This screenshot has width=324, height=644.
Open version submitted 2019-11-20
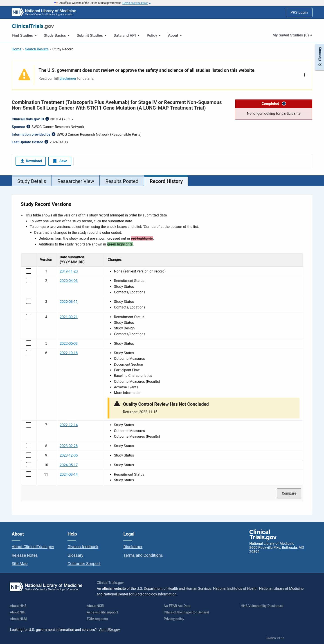click(69, 271)
